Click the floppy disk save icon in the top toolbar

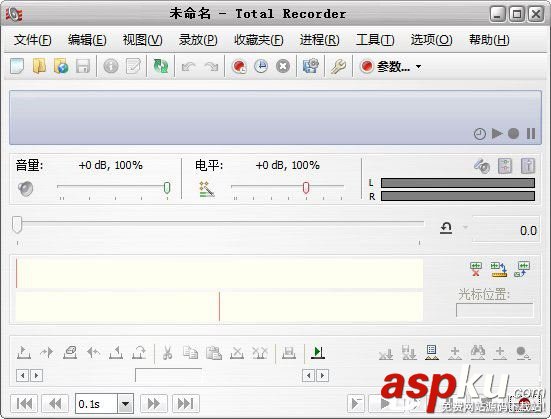[x=83, y=66]
